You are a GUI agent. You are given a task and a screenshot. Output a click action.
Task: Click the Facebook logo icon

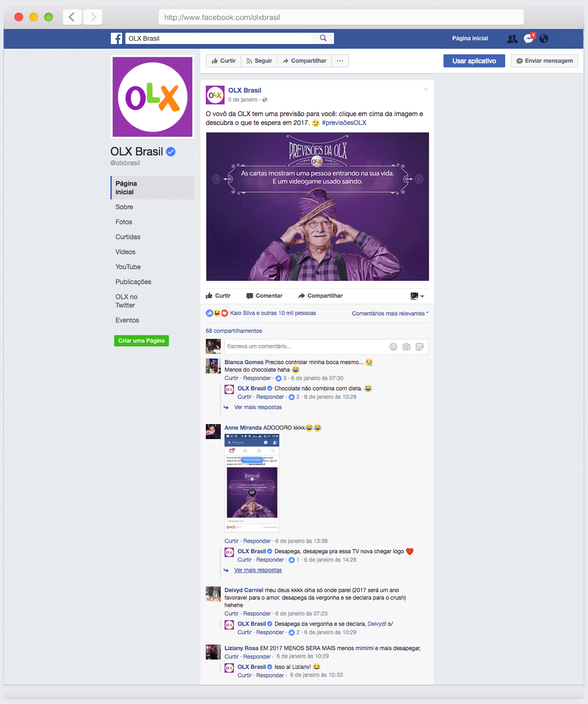coord(116,38)
